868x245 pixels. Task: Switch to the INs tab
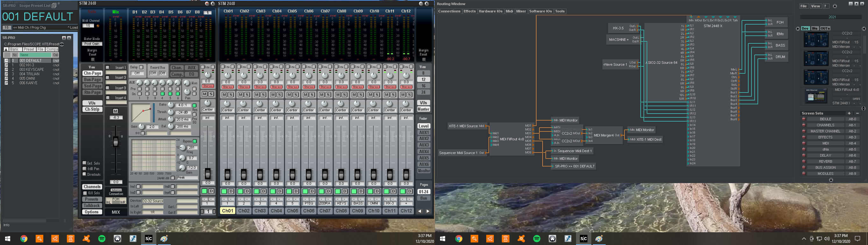(x=815, y=28)
